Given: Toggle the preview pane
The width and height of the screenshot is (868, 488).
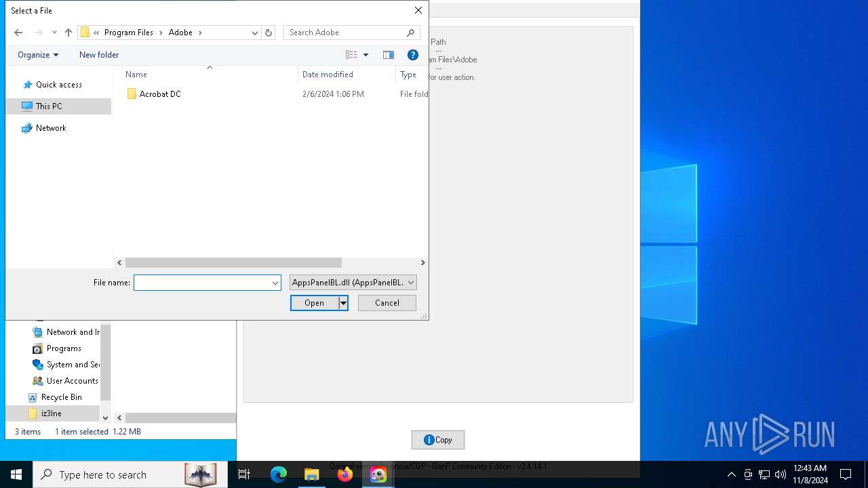Looking at the screenshot, I should [x=389, y=55].
